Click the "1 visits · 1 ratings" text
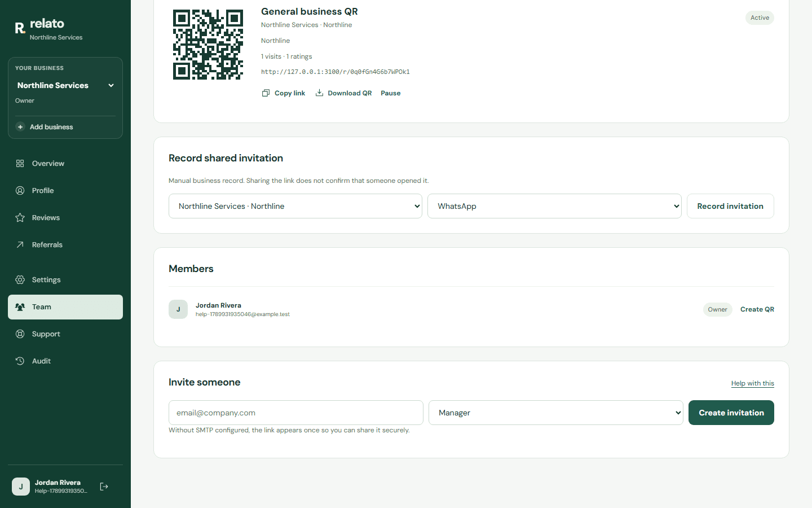This screenshot has height=508, width=812. pos(286,56)
